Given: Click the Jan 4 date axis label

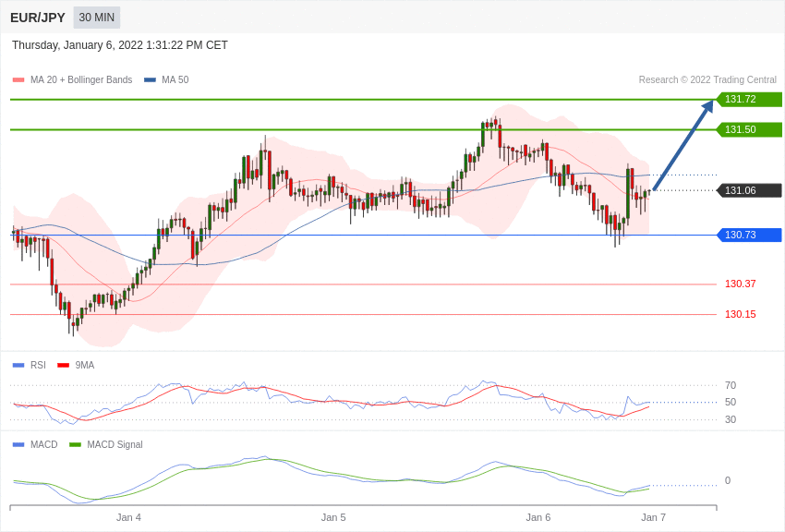Looking at the screenshot, I should (x=128, y=517).
